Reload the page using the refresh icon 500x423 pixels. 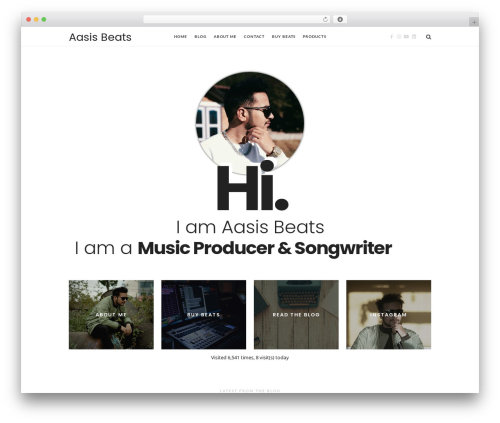[x=325, y=20]
